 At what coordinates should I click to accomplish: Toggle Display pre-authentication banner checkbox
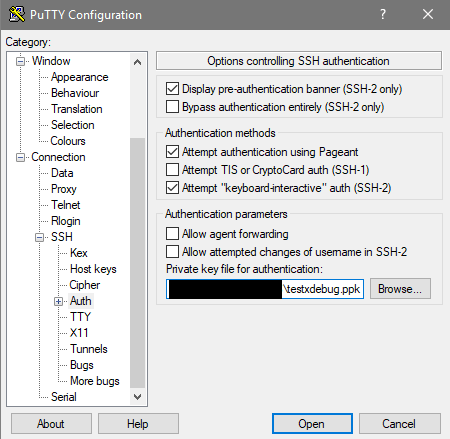click(x=172, y=89)
